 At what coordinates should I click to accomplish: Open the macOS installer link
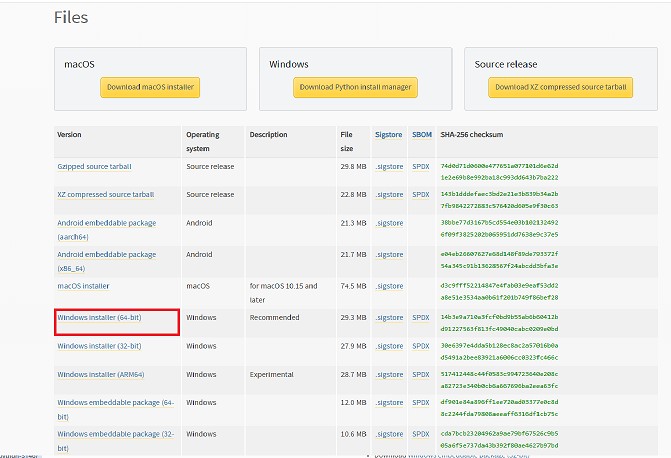83,286
